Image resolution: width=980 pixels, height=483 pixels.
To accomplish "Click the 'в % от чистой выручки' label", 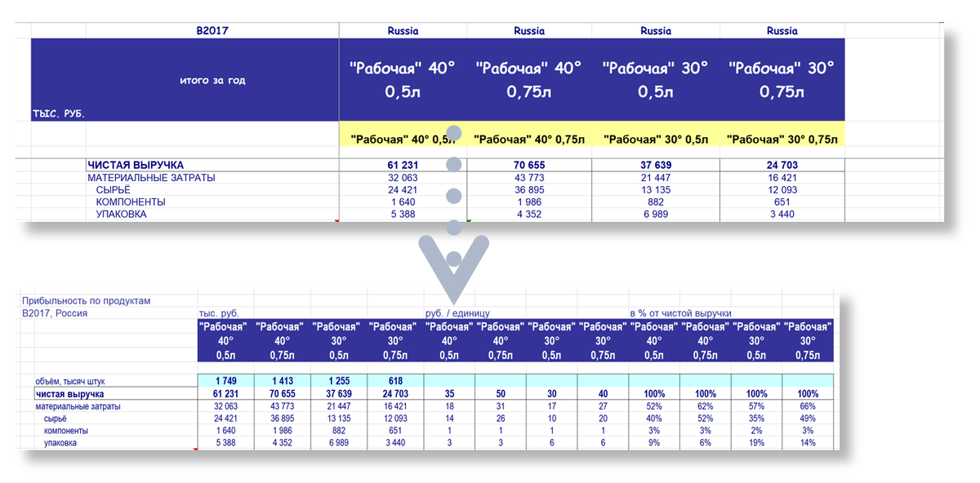I will coord(680,313).
